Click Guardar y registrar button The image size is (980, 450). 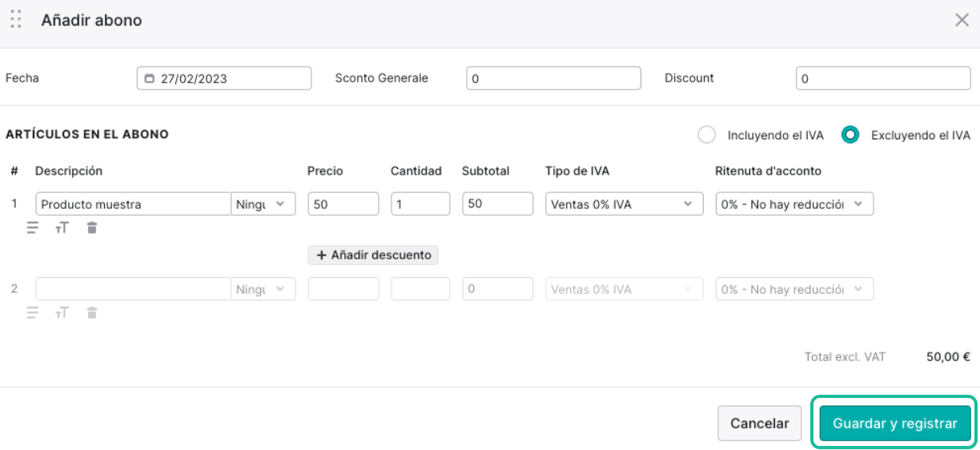(895, 424)
